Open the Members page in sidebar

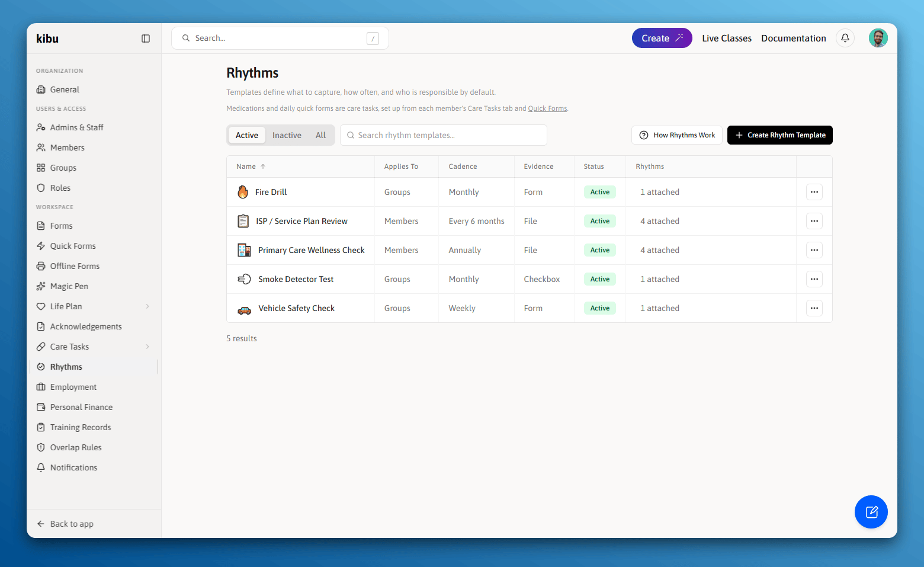[x=95, y=148]
